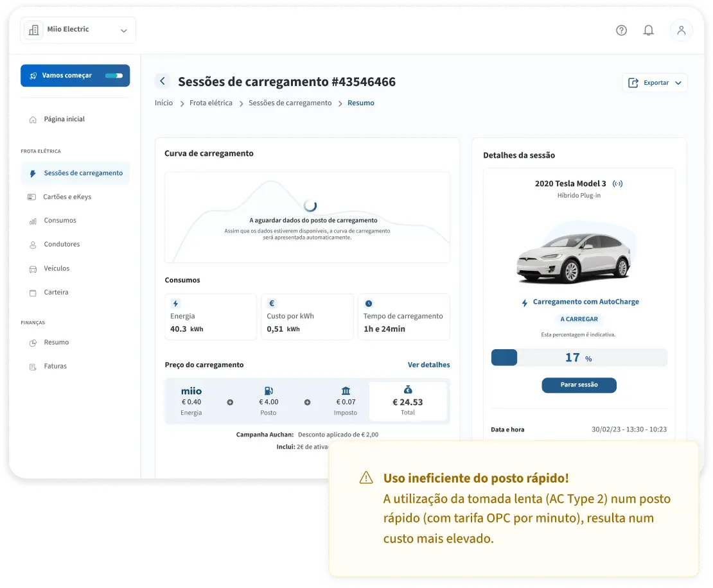
Task: Open the Exportar dropdown menu
Action: coord(655,83)
